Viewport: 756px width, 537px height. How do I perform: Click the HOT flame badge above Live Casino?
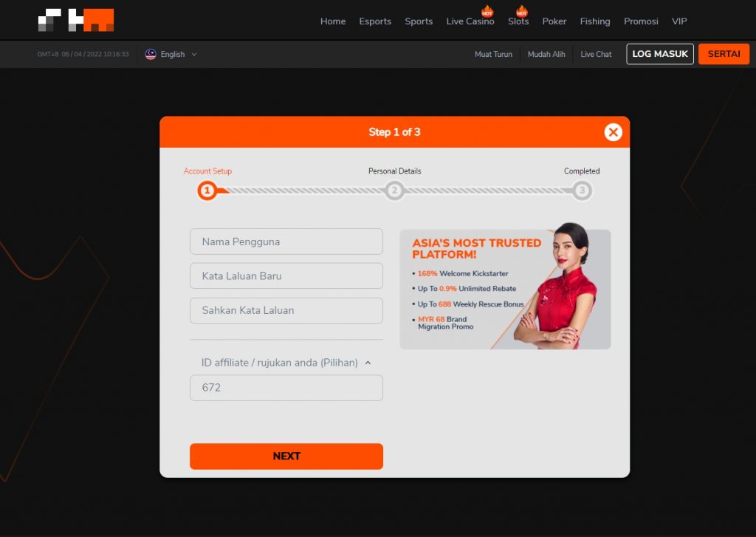(x=487, y=11)
